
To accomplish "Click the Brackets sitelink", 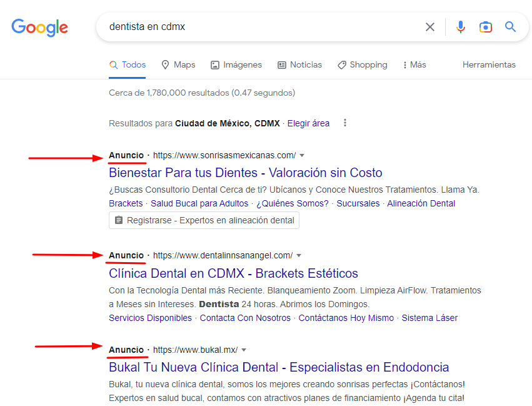I will [126, 203].
